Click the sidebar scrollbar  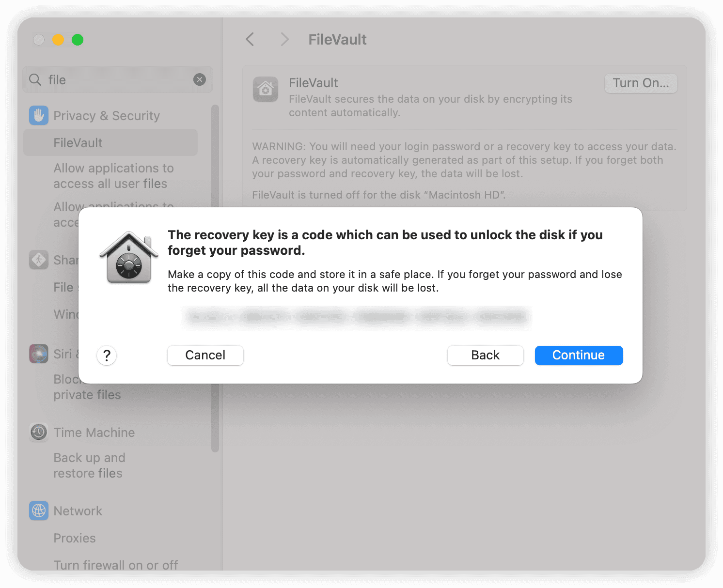tap(215, 279)
